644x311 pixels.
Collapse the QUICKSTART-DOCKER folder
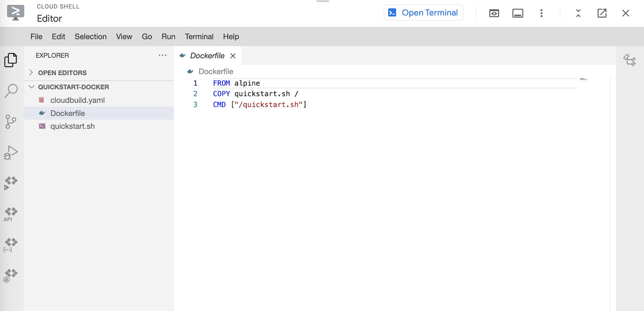(99, 87)
